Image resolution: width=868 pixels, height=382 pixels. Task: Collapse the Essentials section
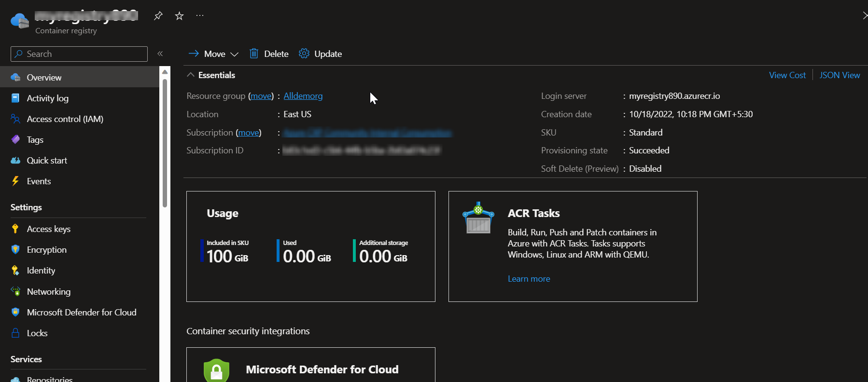tap(191, 75)
